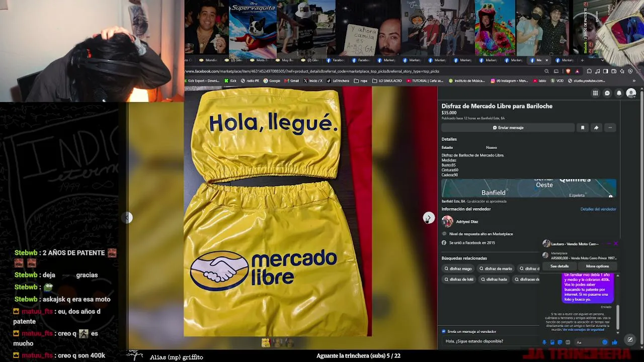Open the 'LO SIMULACRO' bookmarks folder

pos(387,80)
